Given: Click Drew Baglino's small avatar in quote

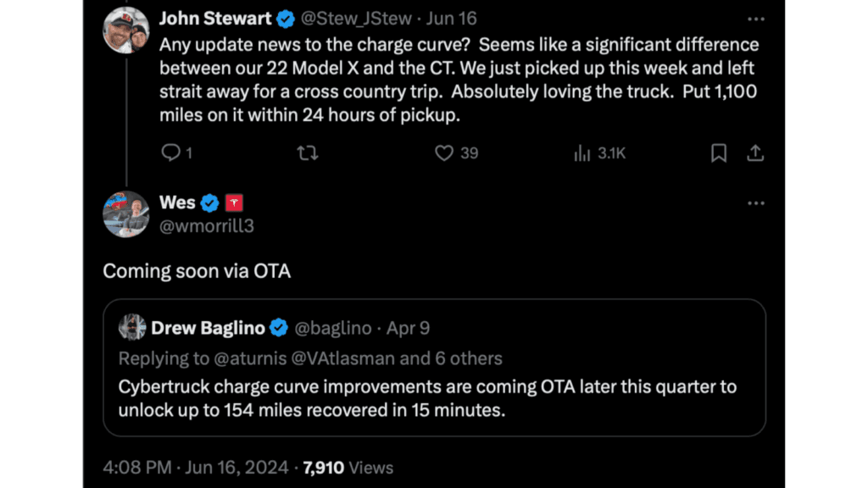Looking at the screenshot, I should [x=132, y=327].
